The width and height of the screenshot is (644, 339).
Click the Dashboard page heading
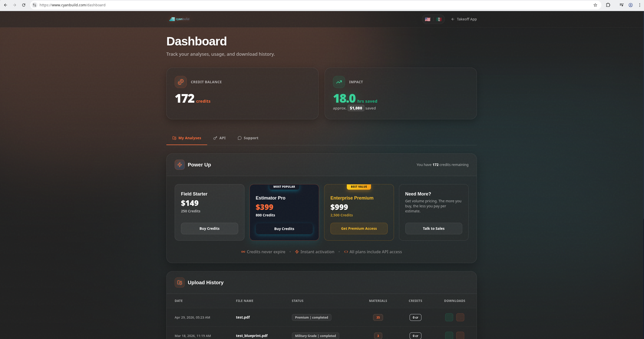click(197, 41)
